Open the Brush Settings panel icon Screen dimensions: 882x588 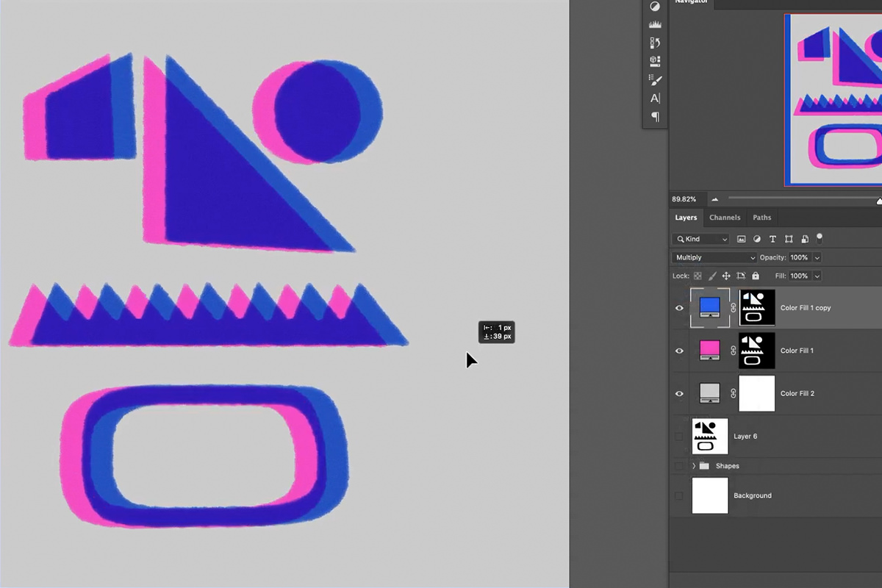tap(655, 79)
